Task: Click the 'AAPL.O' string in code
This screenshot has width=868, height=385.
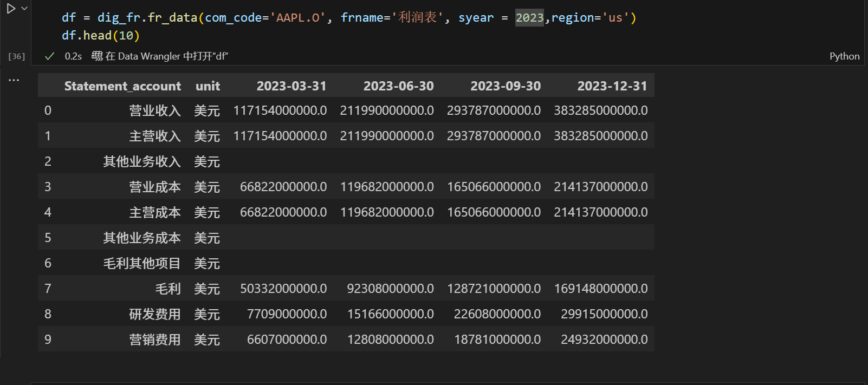Action: coord(297,18)
